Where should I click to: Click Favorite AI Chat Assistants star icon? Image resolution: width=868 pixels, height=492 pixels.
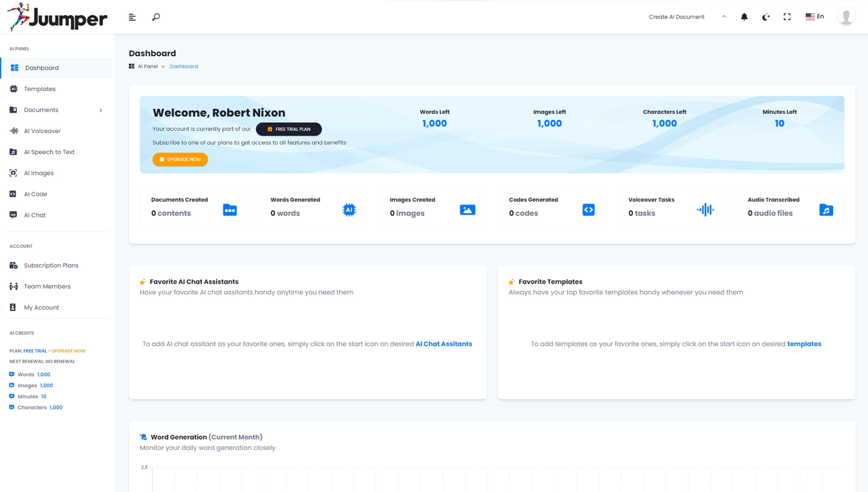[x=143, y=282]
